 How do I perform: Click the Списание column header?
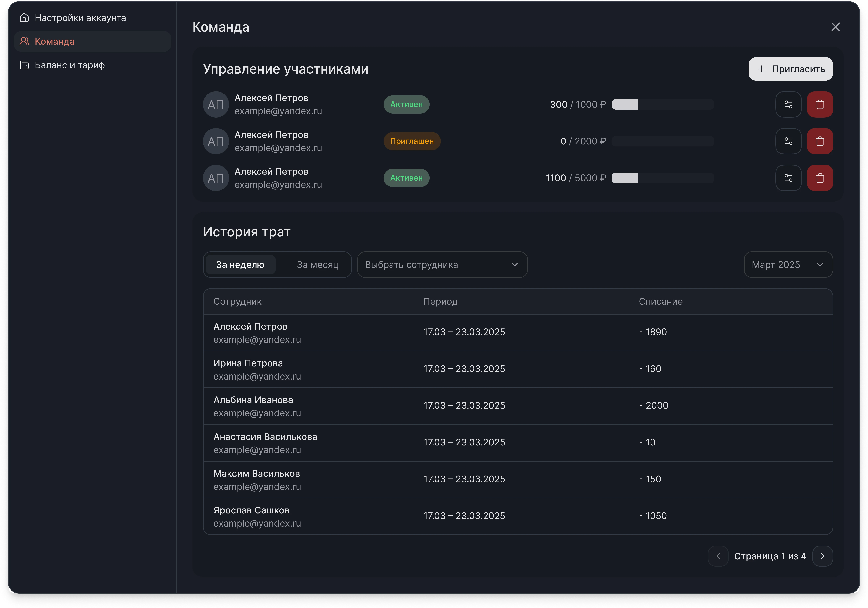(x=661, y=301)
